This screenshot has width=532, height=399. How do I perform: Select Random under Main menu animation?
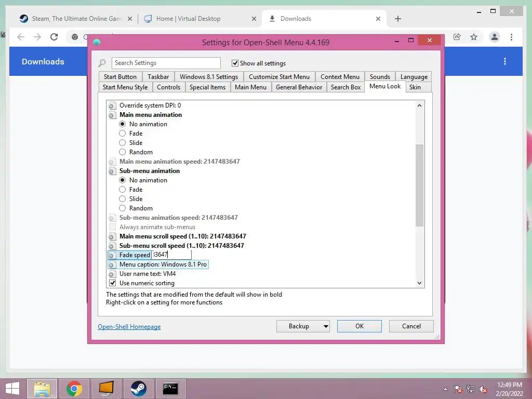pyautogui.click(x=123, y=152)
